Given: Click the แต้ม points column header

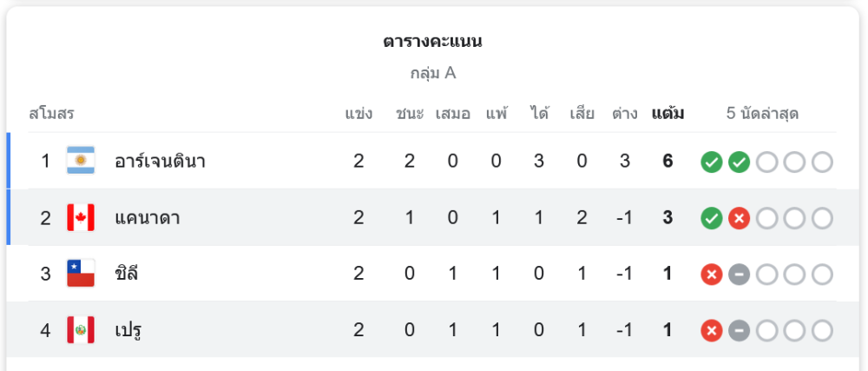Looking at the screenshot, I should pos(667,113).
